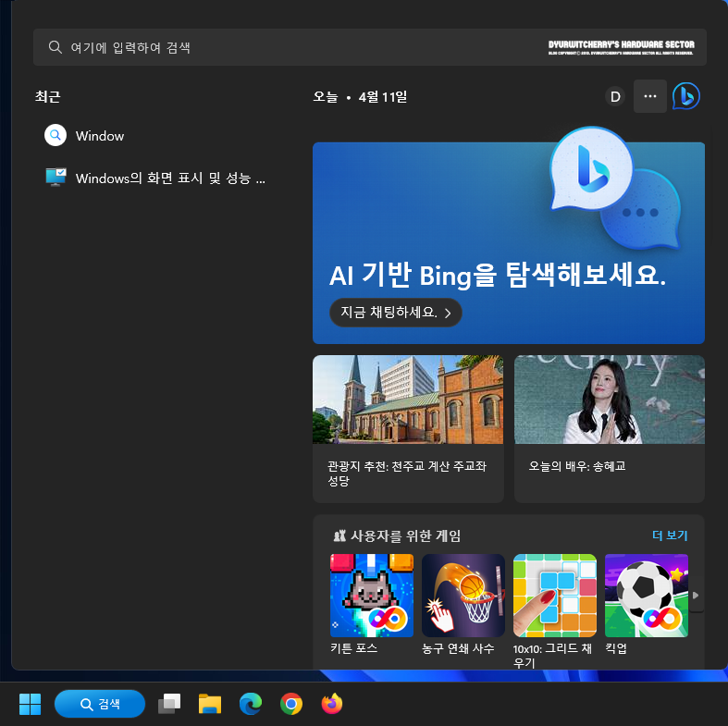
Task: Open Task View on the taskbar
Action: click(169, 704)
